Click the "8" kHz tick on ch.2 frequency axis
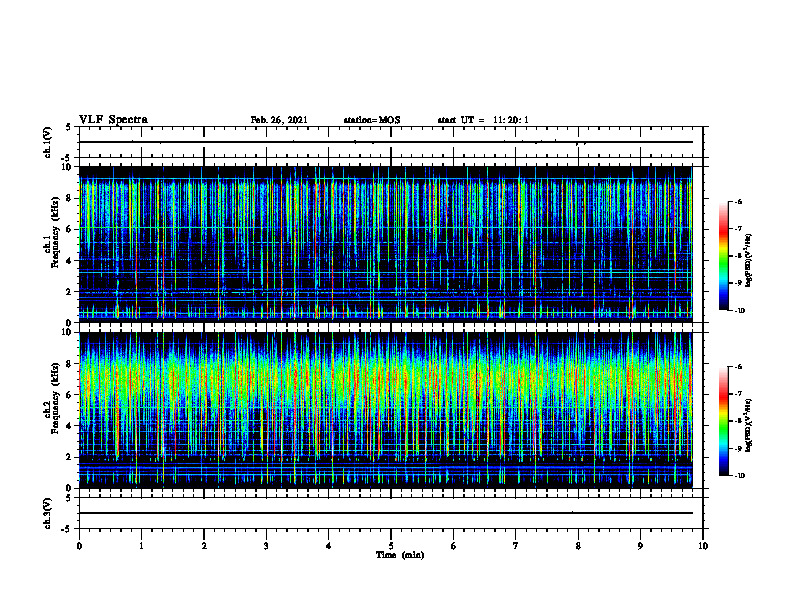 coord(71,364)
